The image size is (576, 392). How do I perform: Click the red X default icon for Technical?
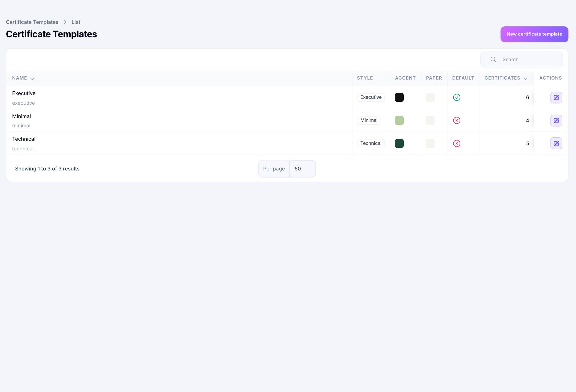click(x=456, y=143)
